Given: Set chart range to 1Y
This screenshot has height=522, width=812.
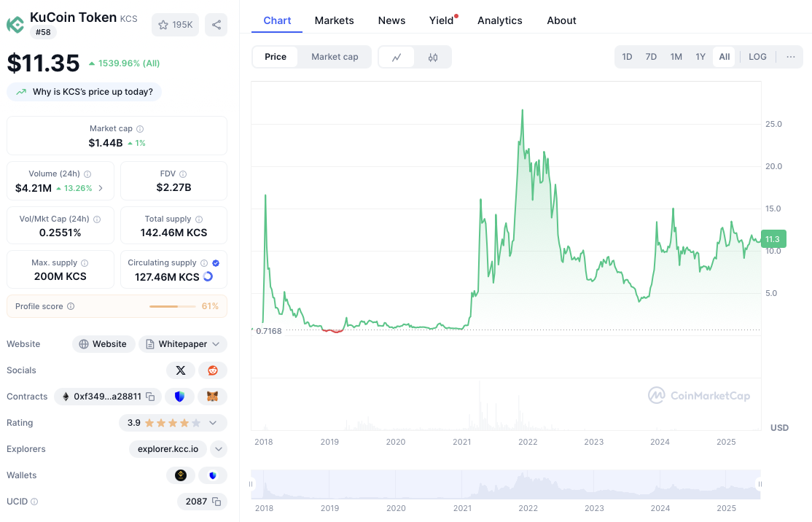Looking at the screenshot, I should (700, 57).
